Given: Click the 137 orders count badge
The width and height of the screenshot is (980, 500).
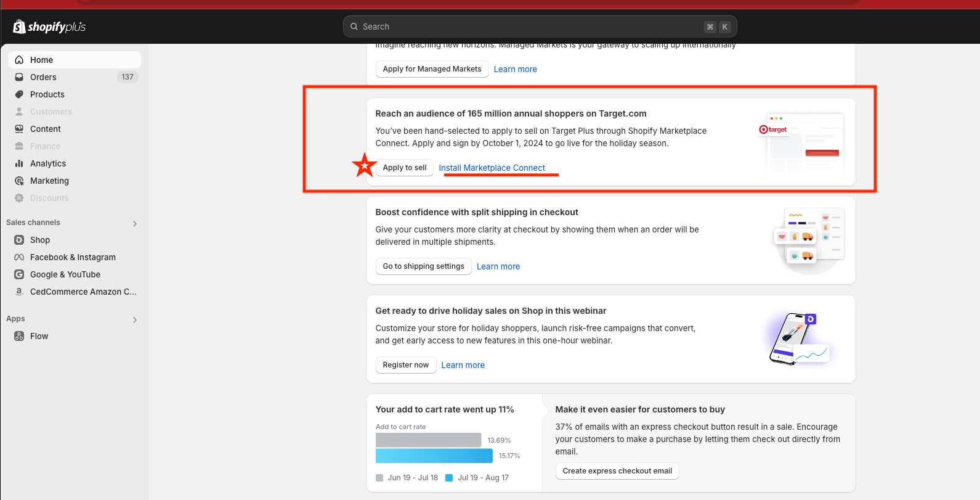Looking at the screenshot, I should [128, 77].
